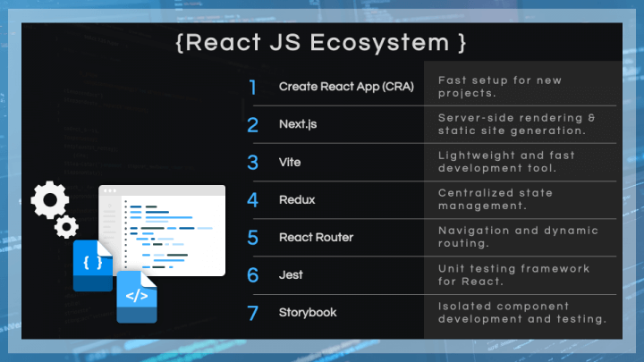Click the large white gear icon
Image resolution: width=644 pixels, height=362 pixels.
[x=50, y=200]
